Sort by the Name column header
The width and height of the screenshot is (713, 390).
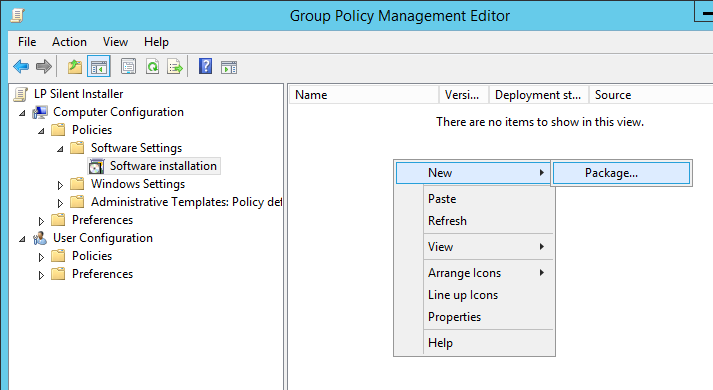point(364,95)
